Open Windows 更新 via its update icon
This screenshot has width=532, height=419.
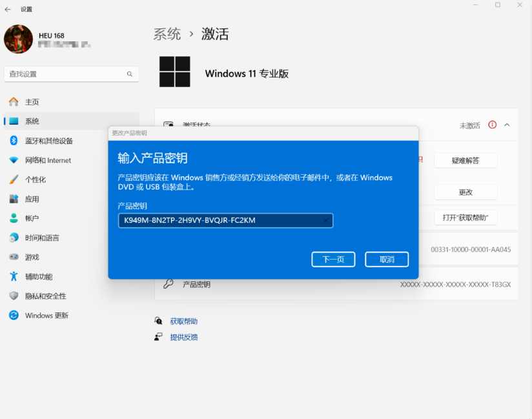(14, 315)
